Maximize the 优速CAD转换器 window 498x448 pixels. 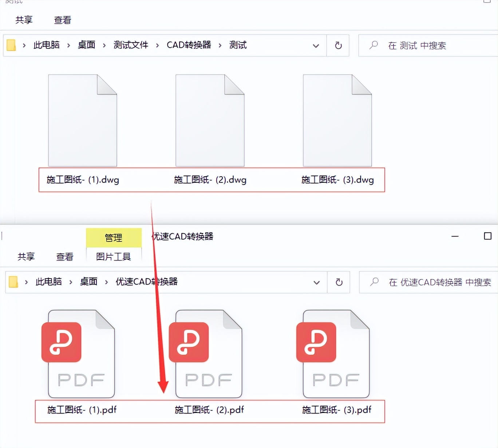(488, 236)
